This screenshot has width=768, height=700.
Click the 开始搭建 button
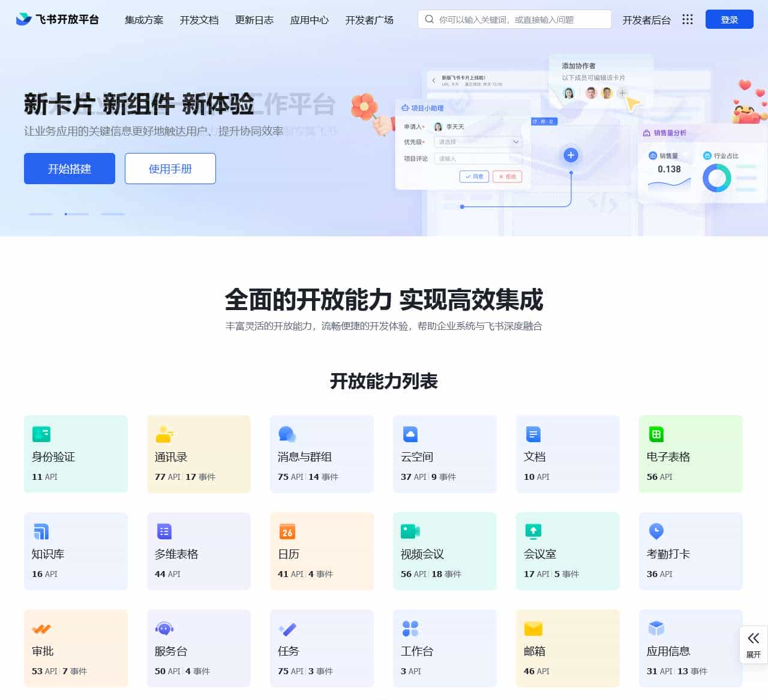point(70,169)
